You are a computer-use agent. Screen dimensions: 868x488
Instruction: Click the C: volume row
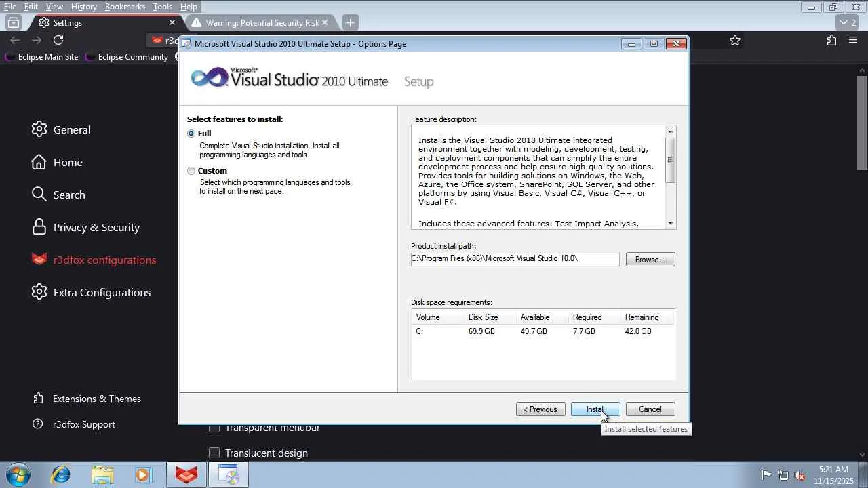543,331
